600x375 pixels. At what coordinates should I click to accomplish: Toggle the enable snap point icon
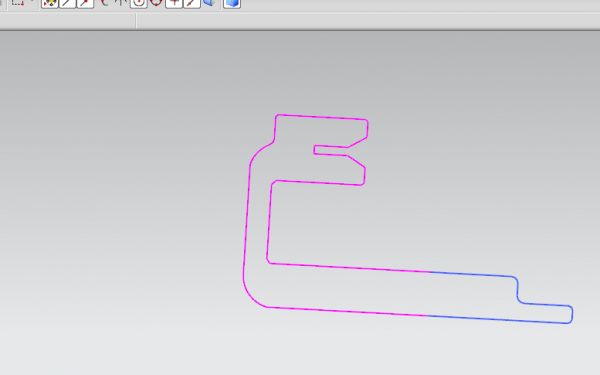[x=50, y=3]
